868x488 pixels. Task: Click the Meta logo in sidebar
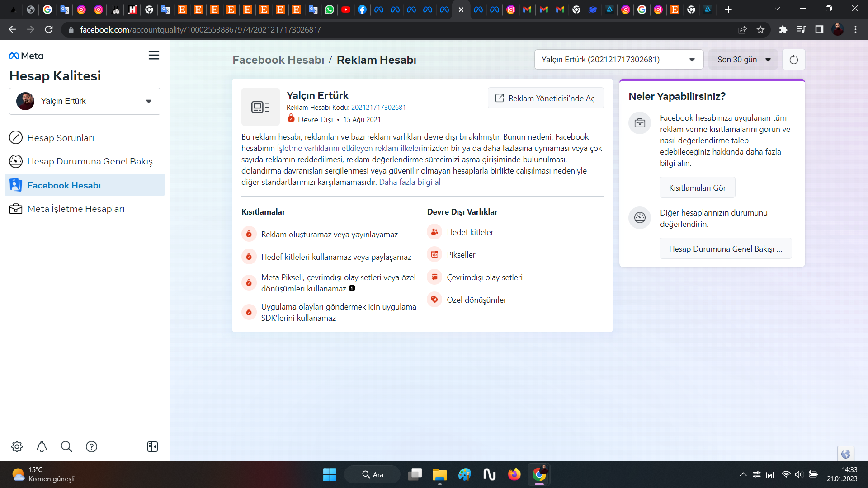click(26, 56)
